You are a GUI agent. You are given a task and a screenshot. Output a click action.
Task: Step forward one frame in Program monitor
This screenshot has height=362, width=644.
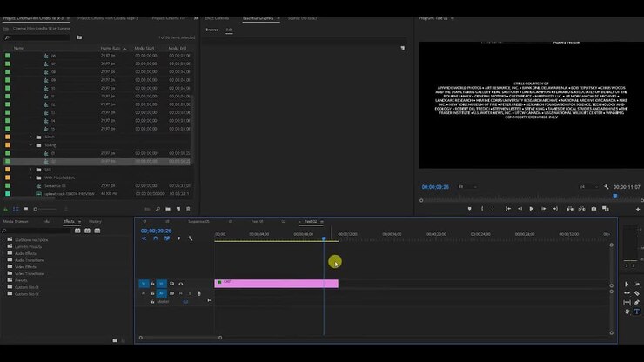click(x=543, y=209)
